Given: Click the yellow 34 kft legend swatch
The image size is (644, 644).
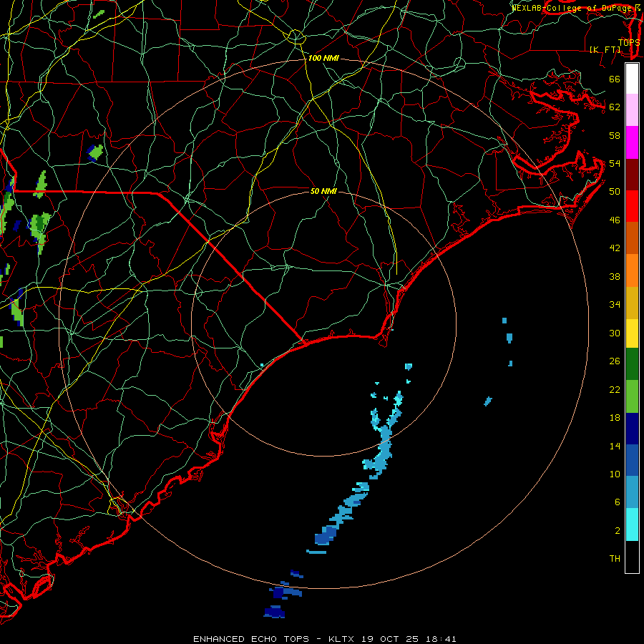Looking at the screenshot, I should (x=632, y=333).
